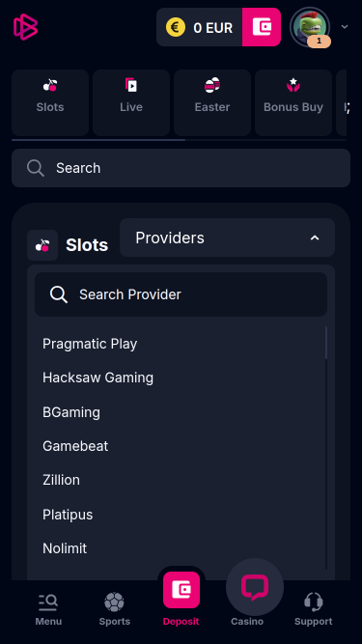Click the Search Provider input field
The width and height of the screenshot is (362, 644).
[x=181, y=294]
